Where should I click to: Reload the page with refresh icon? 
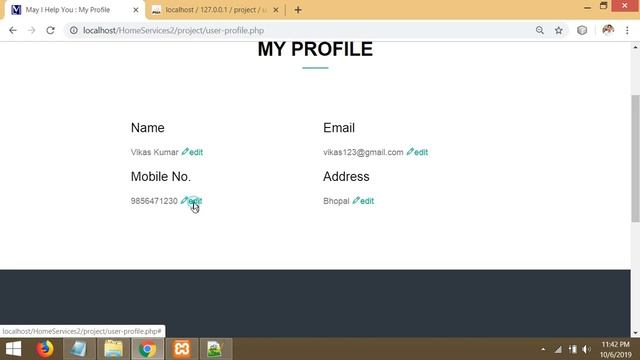click(x=50, y=30)
